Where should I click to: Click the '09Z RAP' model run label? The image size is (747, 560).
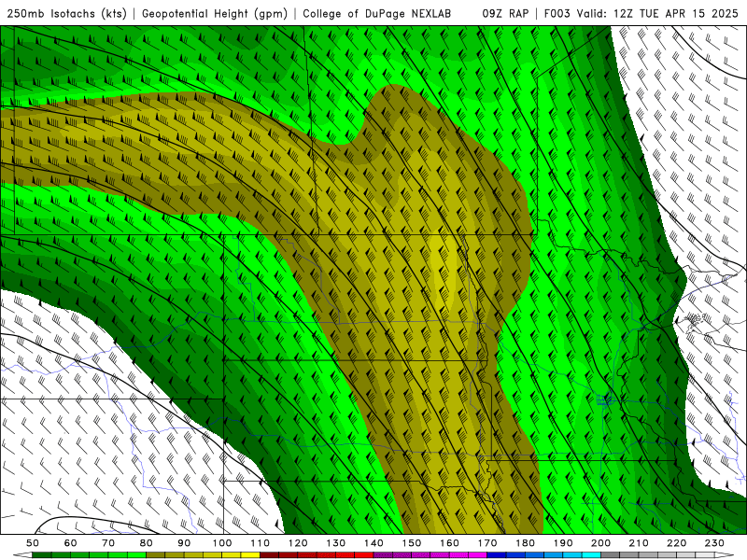(x=505, y=13)
